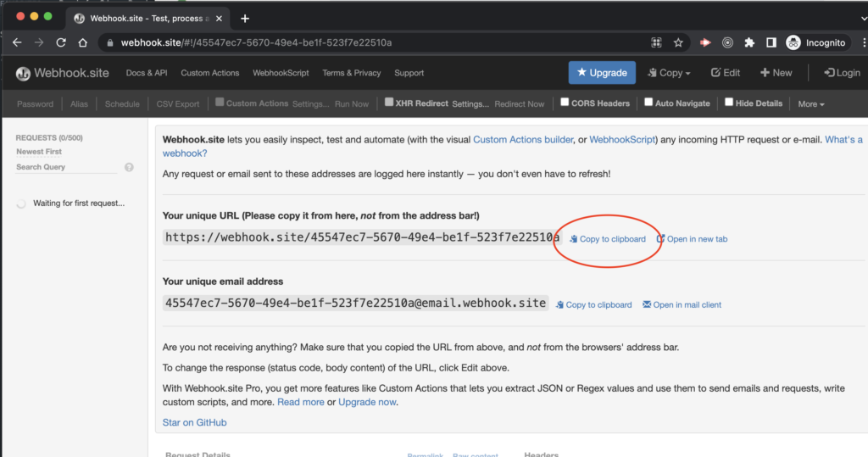Image resolution: width=868 pixels, height=457 pixels.
Task: Click the blue Upgrade button
Action: click(x=602, y=73)
